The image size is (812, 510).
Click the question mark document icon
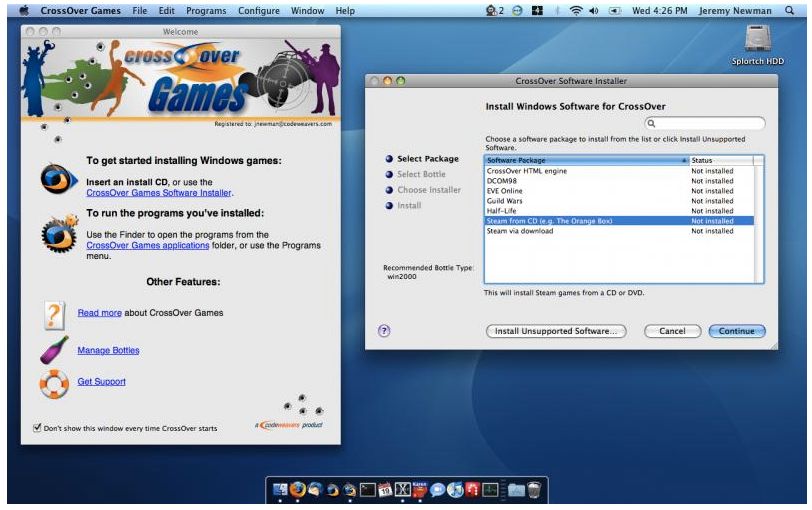pyautogui.click(x=55, y=315)
